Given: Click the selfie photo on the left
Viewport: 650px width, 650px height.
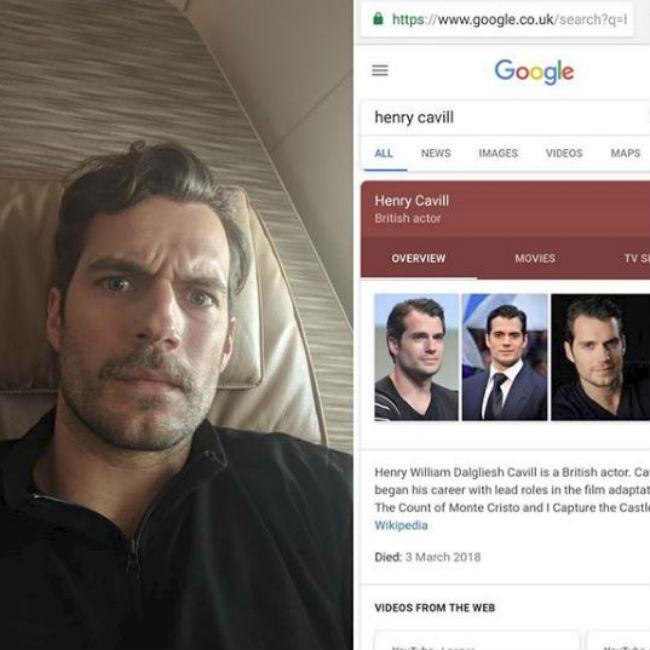Looking at the screenshot, I should (x=176, y=325).
